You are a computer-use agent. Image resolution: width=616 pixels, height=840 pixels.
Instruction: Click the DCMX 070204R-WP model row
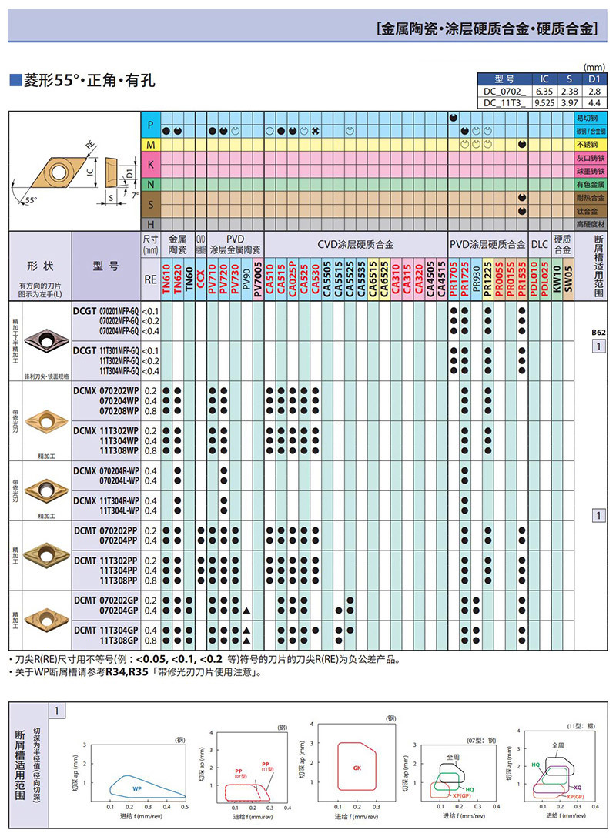(x=106, y=471)
